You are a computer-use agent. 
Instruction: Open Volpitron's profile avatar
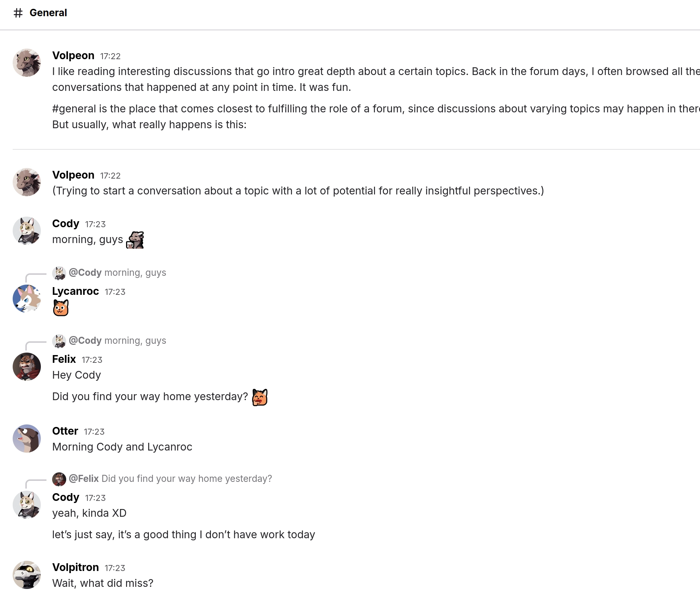pyautogui.click(x=27, y=575)
